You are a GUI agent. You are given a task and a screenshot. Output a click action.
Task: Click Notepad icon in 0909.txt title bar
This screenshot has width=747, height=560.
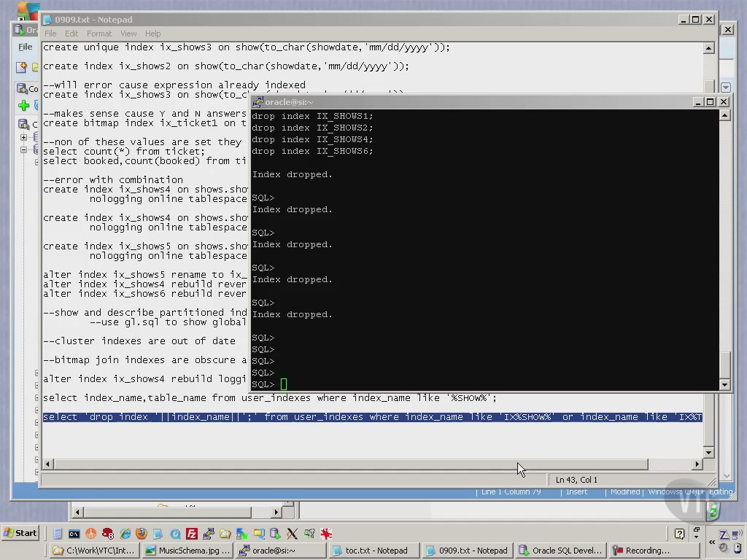point(47,20)
